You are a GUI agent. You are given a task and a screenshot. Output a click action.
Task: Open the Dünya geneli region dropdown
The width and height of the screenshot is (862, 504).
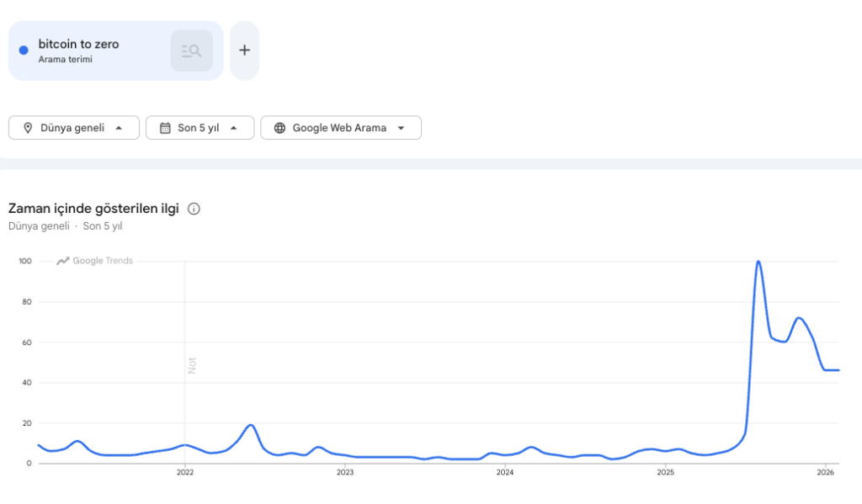tap(74, 128)
